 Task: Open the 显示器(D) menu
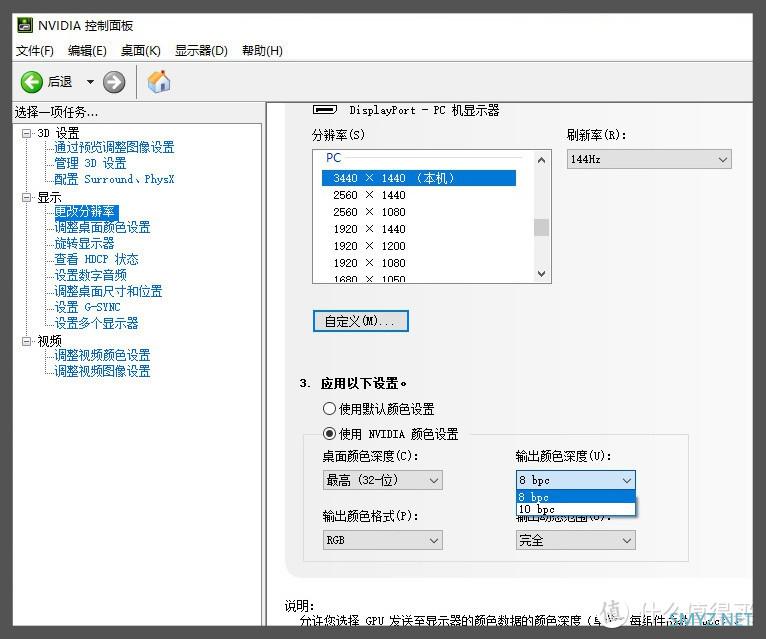coord(201,51)
